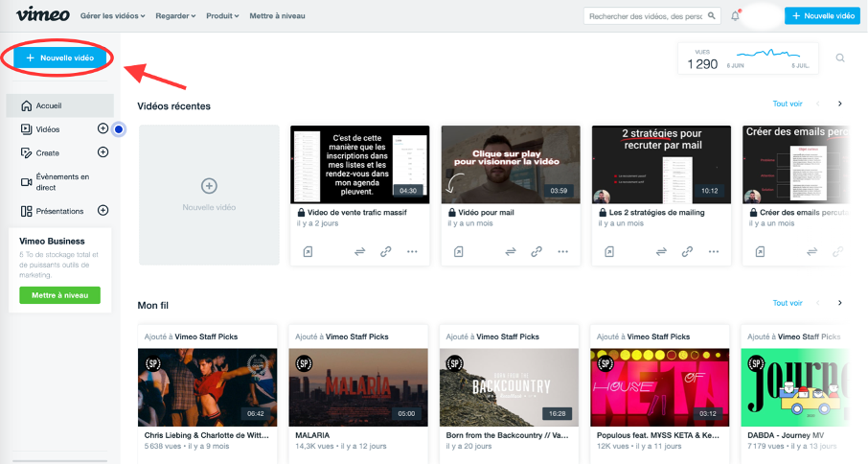Click the plus icon next to Présentations
The height and width of the screenshot is (464, 868).
click(x=103, y=210)
